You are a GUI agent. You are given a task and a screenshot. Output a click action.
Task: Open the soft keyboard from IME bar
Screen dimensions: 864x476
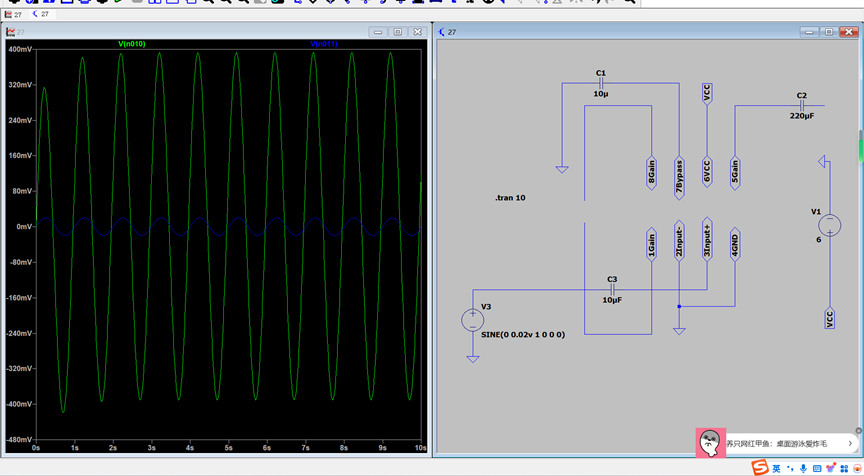tap(817, 468)
